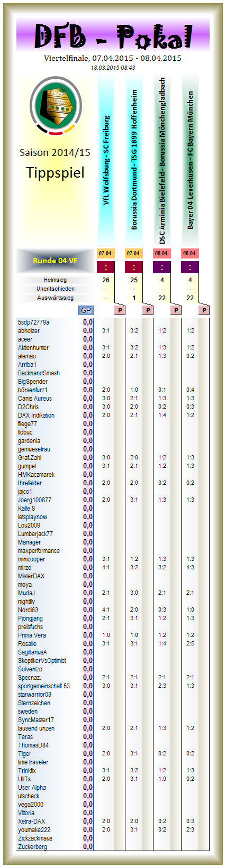226x868 pixels.
Task: Select user BackhandSmash
Action: tap(39, 373)
